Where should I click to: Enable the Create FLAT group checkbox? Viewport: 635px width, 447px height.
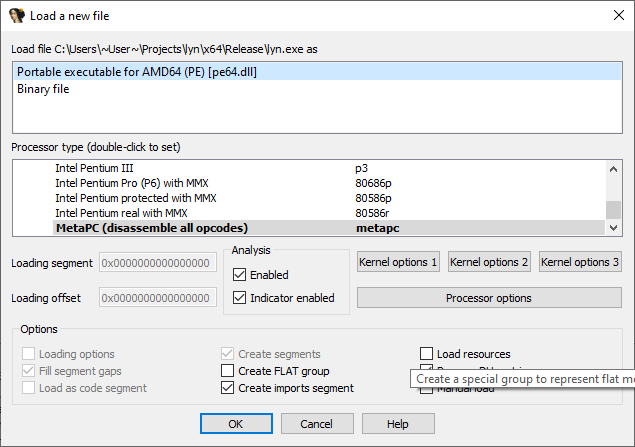tap(228, 371)
